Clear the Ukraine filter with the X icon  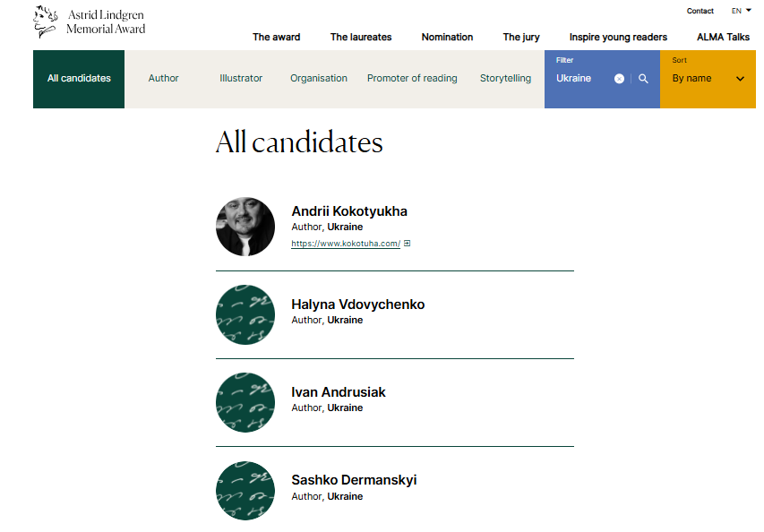[x=619, y=79]
